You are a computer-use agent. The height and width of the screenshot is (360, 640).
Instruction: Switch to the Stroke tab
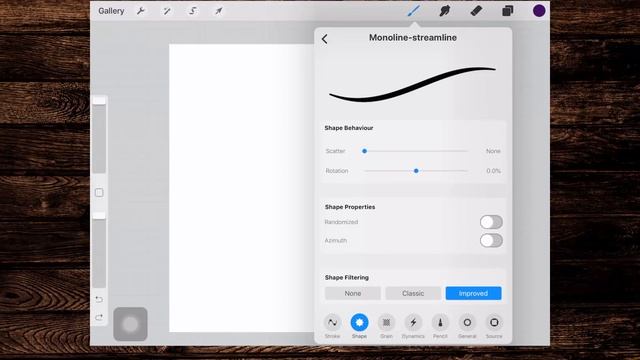click(332, 326)
